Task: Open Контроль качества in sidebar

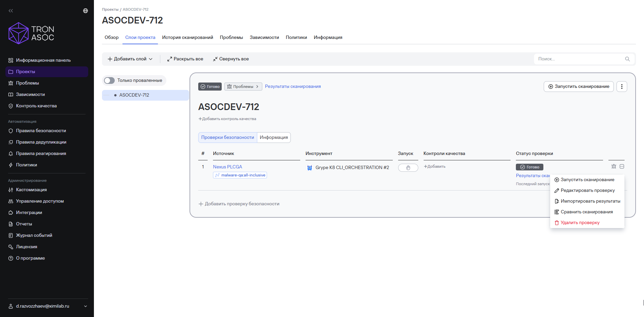Action: coord(47,106)
